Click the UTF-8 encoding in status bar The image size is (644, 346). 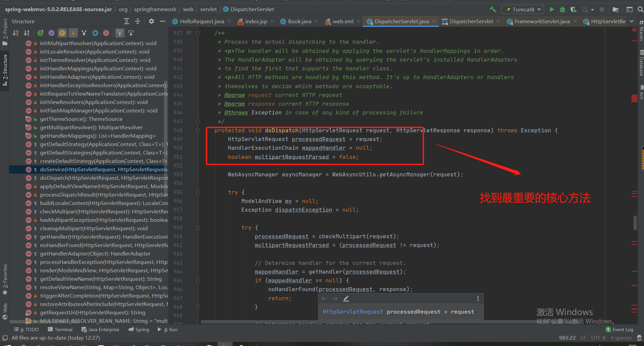click(598, 338)
